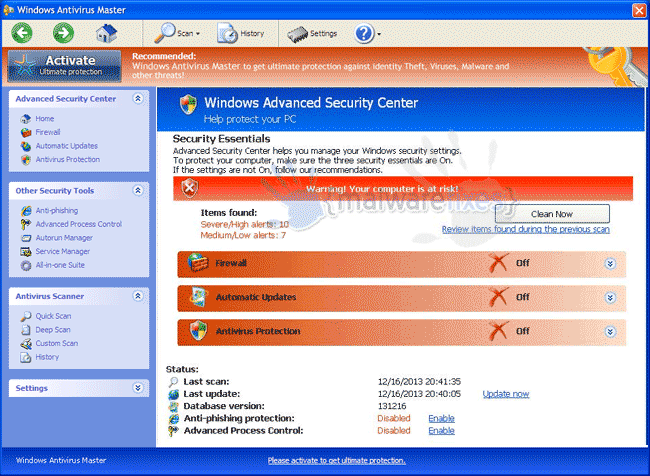
Task: Click the Clean Now button
Action: coord(552,214)
